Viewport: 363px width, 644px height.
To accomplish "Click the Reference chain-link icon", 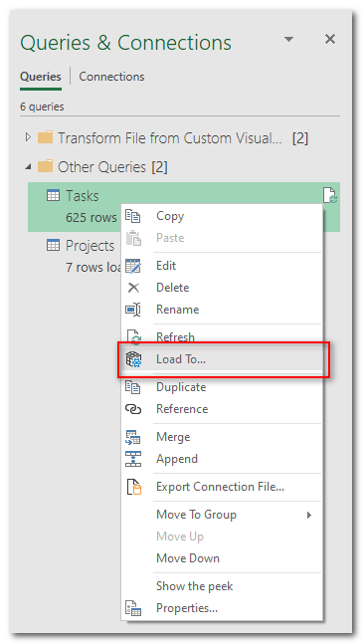I will pos(133,409).
